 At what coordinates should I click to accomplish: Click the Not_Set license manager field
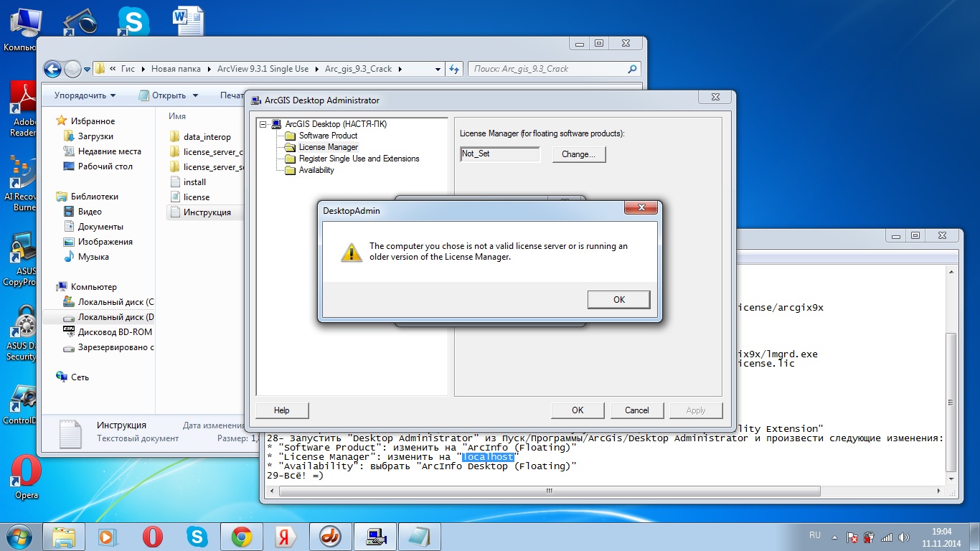tap(500, 154)
